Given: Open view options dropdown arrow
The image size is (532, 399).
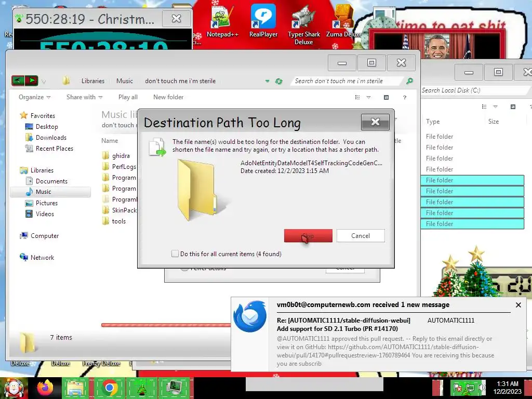Looking at the screenshot, I should pyautogui.click(x=368, y=97).
